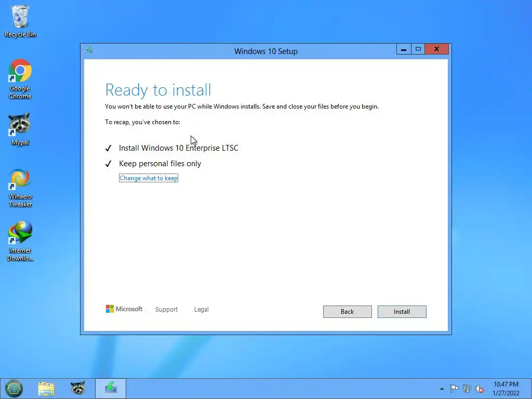The width and height of the screenshot is (532, 399).
Task: Activate the Windows Setup taskbar icon
Action: pos(111,388)
